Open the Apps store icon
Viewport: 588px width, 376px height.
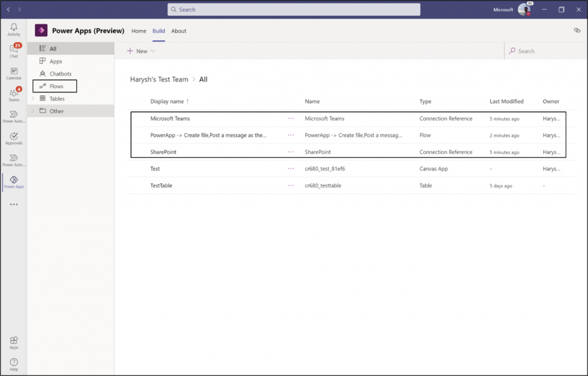pyautogui.click(x=14, y=342)
